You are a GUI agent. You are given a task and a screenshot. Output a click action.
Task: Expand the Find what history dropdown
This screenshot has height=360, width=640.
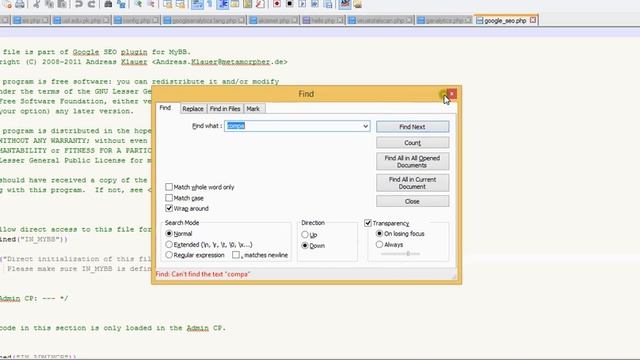[365, 126]
